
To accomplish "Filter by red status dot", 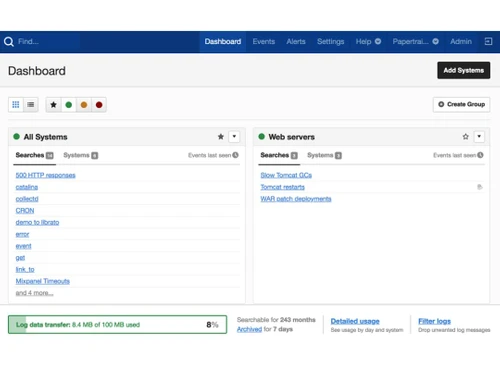I will (x=99, y=105).
